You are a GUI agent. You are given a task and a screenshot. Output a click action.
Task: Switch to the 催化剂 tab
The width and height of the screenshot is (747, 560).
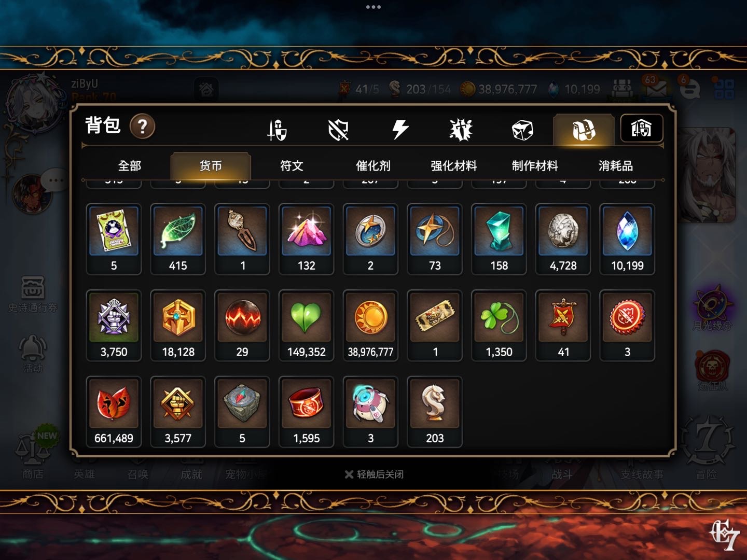coord(373,166)
